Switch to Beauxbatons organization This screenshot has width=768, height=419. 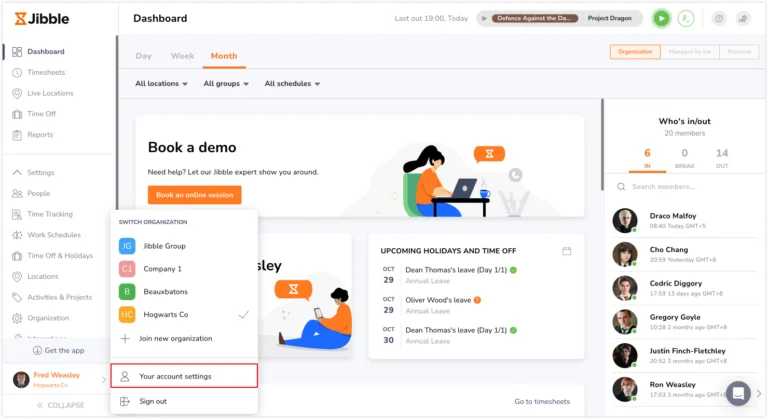tap(184, 292)
